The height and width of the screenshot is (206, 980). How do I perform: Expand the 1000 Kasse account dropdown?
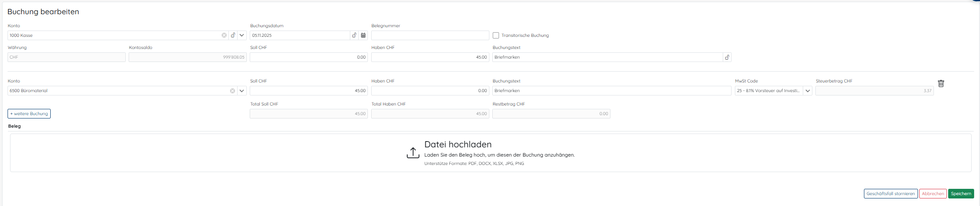click(242, 36)
